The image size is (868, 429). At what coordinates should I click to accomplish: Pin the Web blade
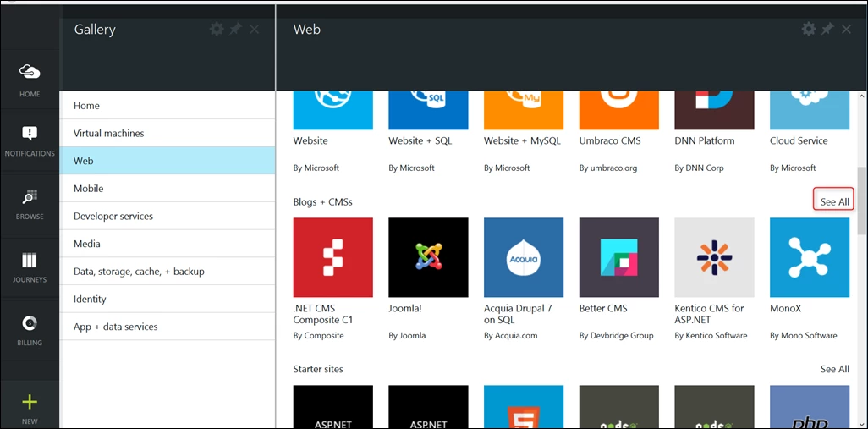coord(827,30)
